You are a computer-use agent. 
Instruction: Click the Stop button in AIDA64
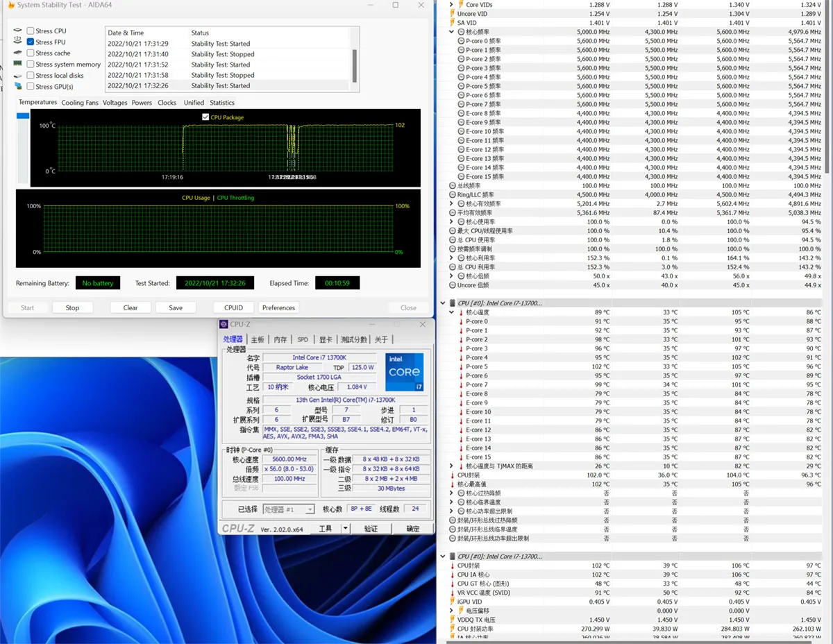point(72,307)
